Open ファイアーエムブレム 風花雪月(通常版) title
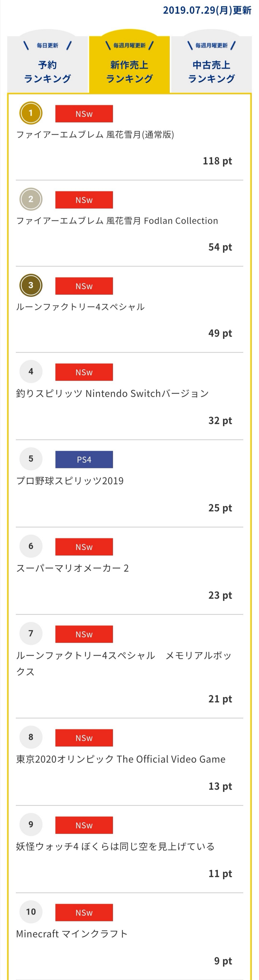Screen dimensions: 259x980 (x=95, y=135)
